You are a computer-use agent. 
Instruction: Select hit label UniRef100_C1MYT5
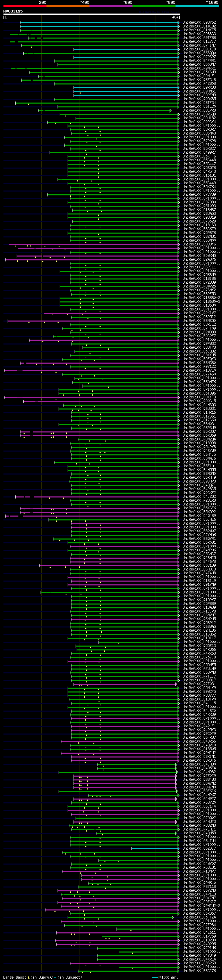(x=199, y=30)
